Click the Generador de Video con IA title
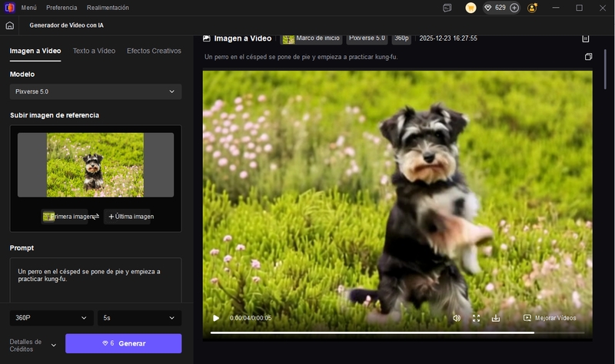 click(x=67, y=25)
